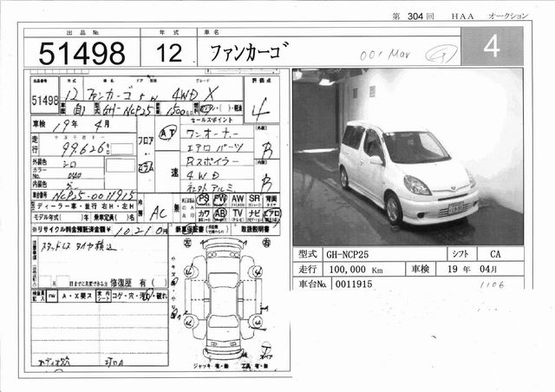This screenshot has width=555, height=392.
Task: Click the リサイクル料金預託済金額 label
Action: pyautogui.click(x=72, y=230)
